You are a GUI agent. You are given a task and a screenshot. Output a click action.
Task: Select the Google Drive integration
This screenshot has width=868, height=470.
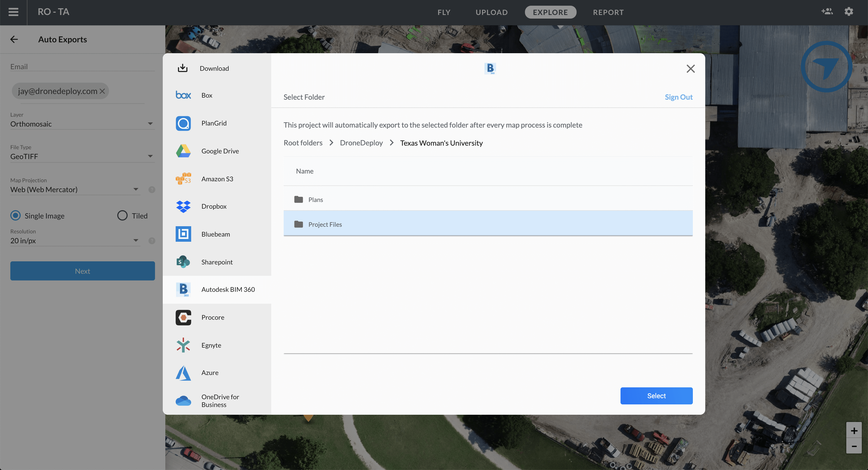pyautogui.click(x=217, y=151)
